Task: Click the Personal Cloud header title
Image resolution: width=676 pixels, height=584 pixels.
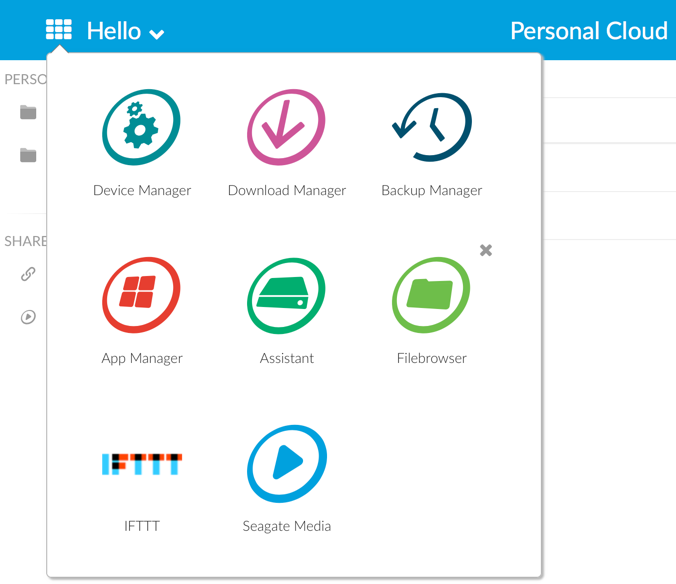Action: [x=589, y=31]
